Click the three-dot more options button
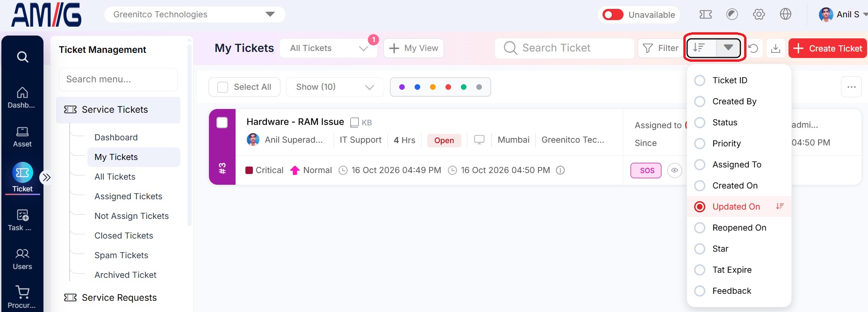This screenshot has height=312, width=868. click(851, 87)
